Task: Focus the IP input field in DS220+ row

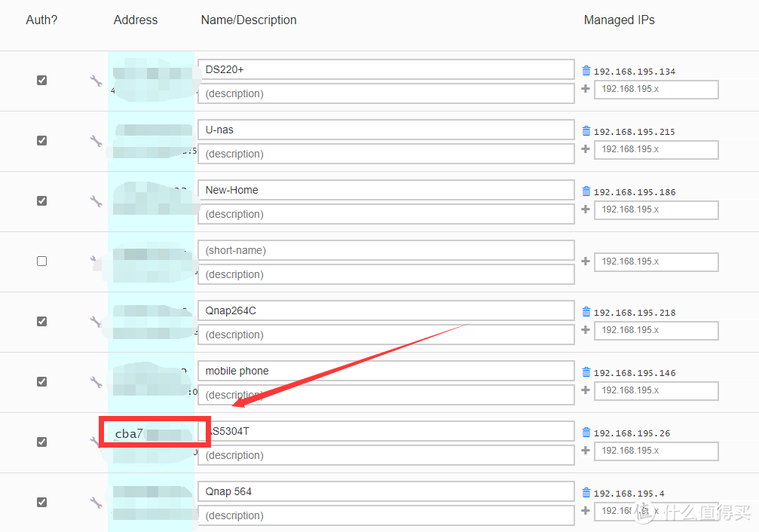Action: [656, 90]
